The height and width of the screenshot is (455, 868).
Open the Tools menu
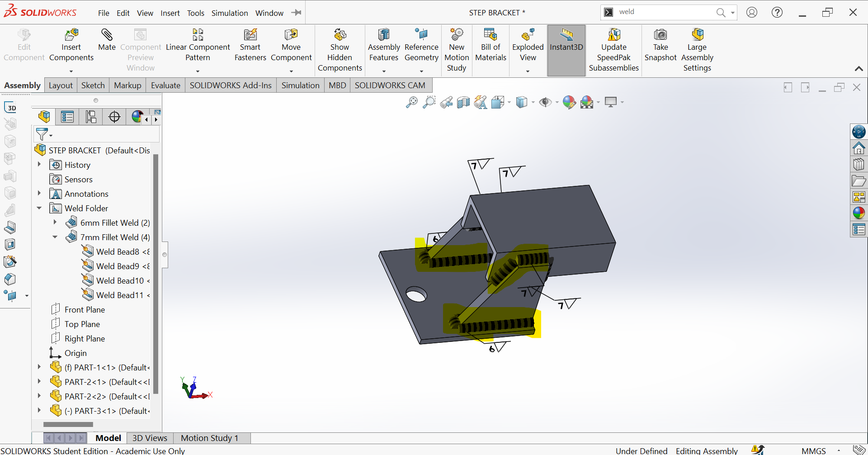[x=195, y=13]
